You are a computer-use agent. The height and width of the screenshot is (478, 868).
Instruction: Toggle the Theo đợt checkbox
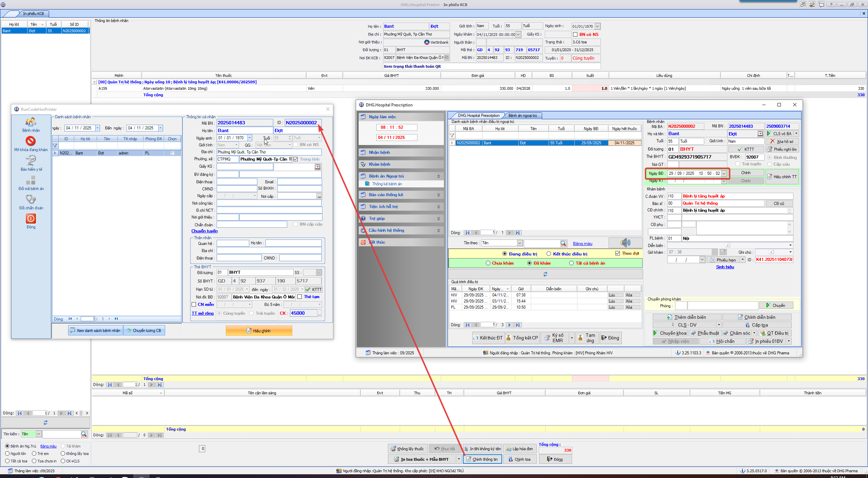pos(617,253)
